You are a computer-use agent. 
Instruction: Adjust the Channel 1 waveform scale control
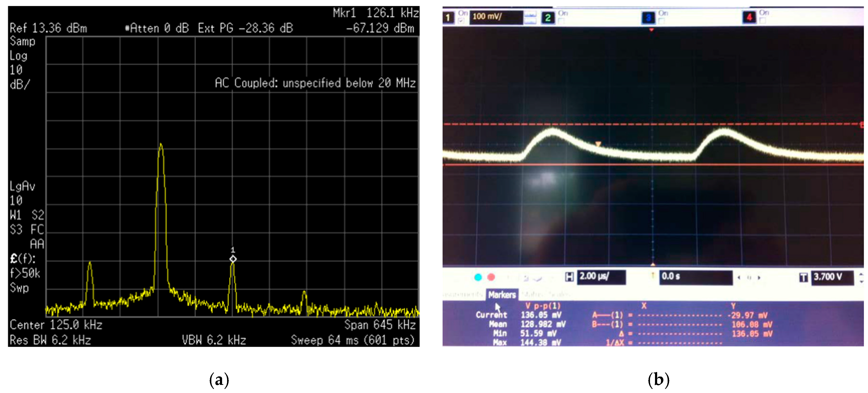(531, 17)
